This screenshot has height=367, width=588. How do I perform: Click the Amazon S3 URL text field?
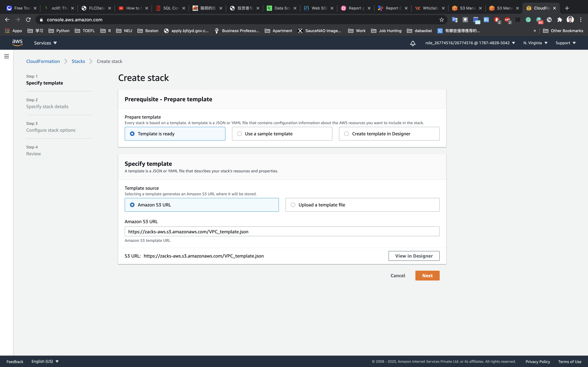pos(282,232)
